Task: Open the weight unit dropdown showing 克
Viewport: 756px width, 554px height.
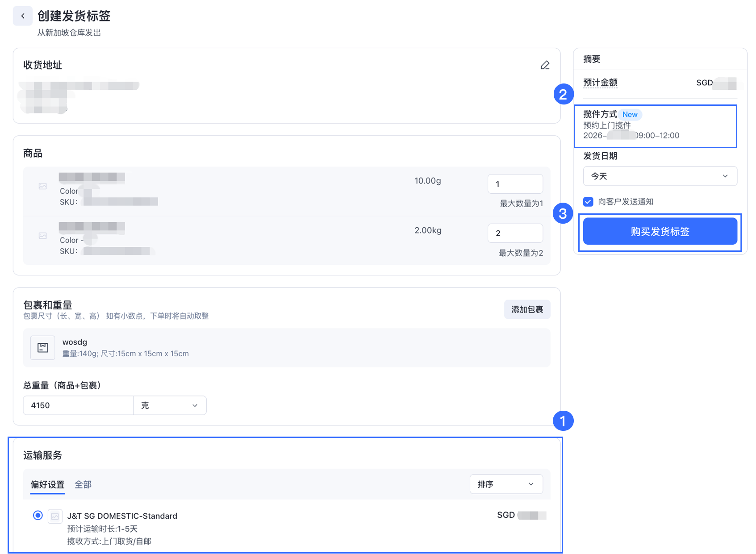Action: (170, 405)
